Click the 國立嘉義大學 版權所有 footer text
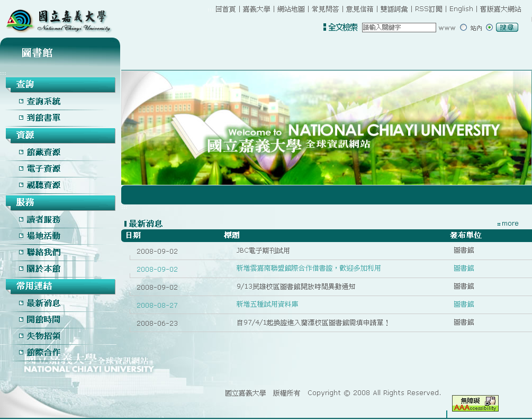Screen dimensions: 532x420 click(x=263, y=393)
